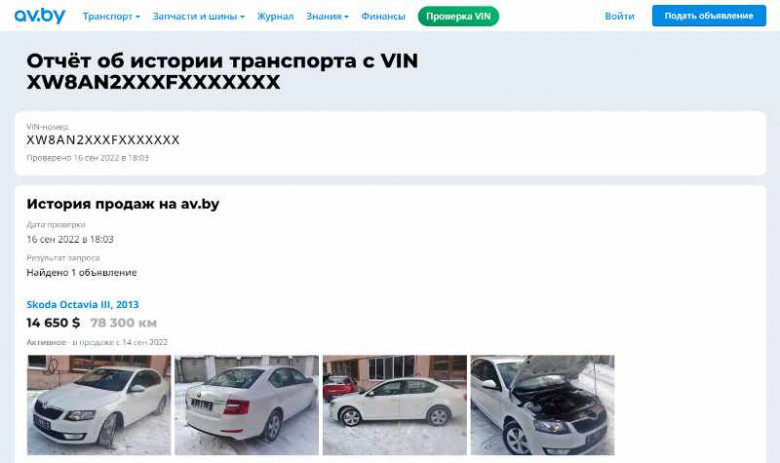Expand the Запчасти и шины dropdown
Screen dimensions: 780x463
tap(198, 16)
